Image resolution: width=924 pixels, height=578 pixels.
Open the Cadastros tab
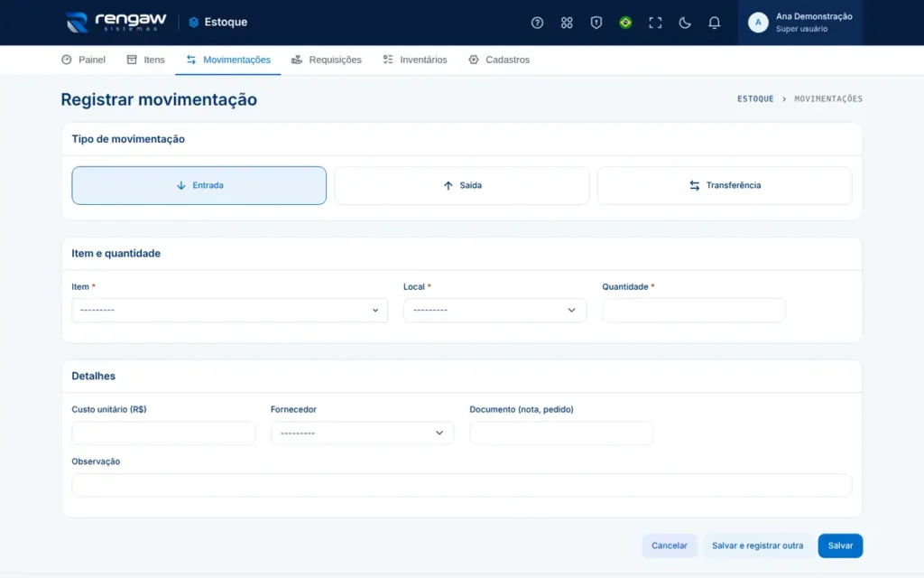click(499, 60)
